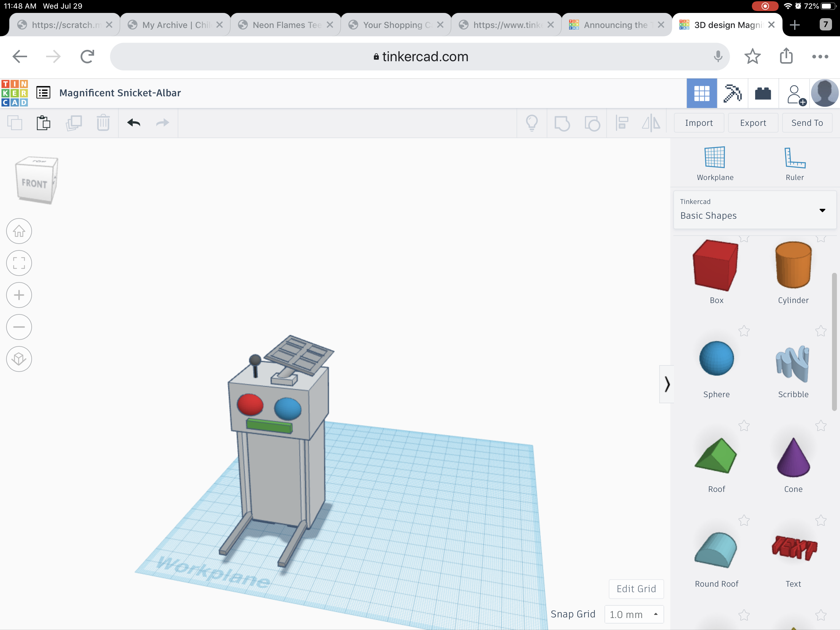The image size is (840, 630).
Task: Undo the last action
Action: click(134, 123)
